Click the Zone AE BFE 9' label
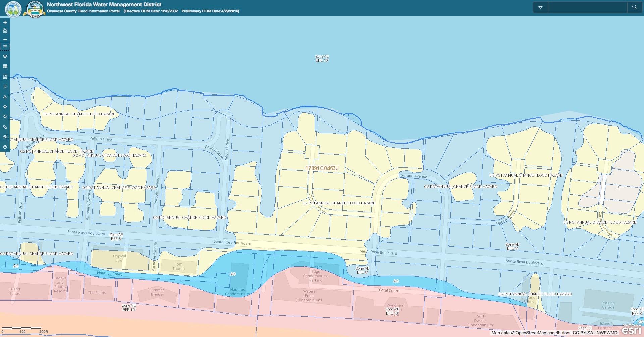Screen dimensions: 644x337 (x=512, y=246)
